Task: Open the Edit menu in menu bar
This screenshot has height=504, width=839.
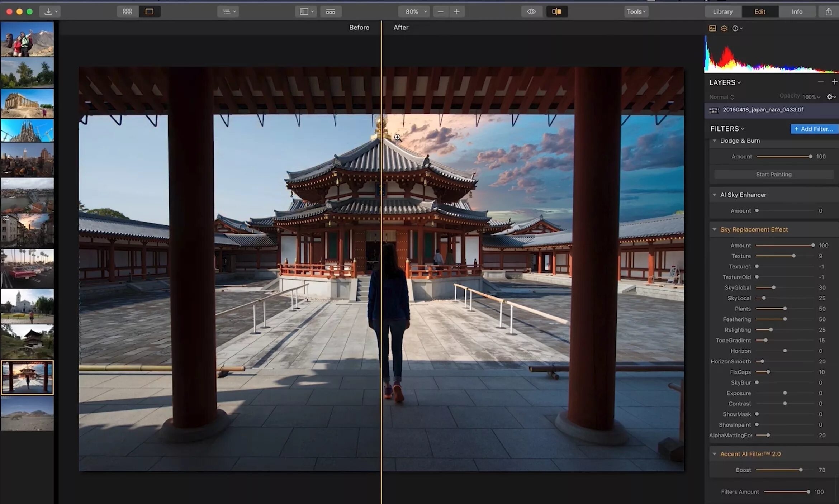Action: [759, 11]
